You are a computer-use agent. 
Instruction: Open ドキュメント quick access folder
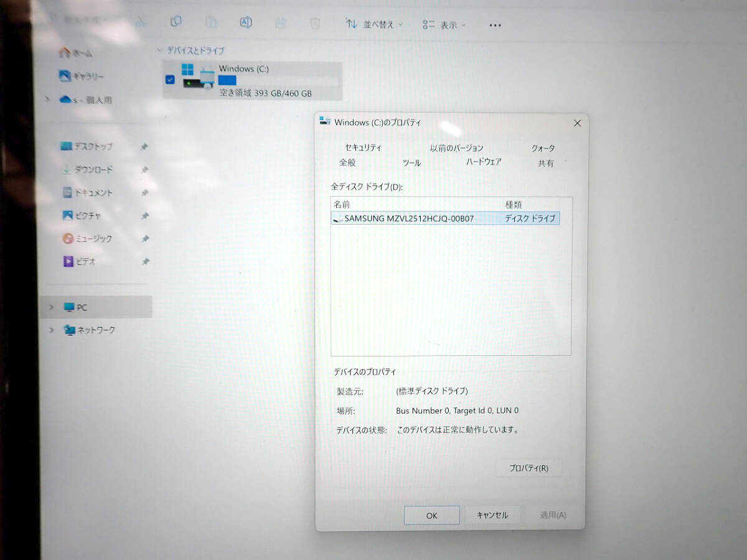[88, 193]
